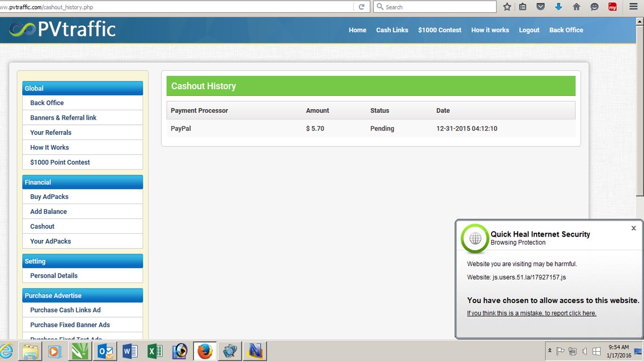Click the search magnifier icon
The width and height of the screenshot is (644, 362).
click(x=380, y=7)
